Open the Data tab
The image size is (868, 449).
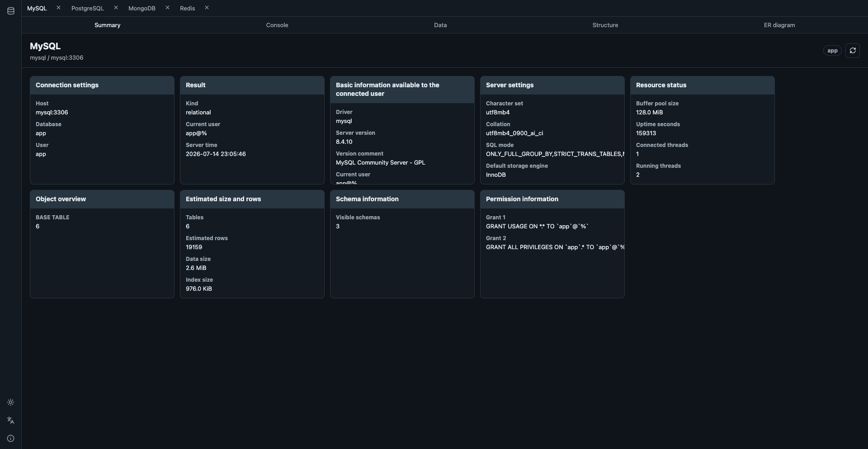click(440, 25)
